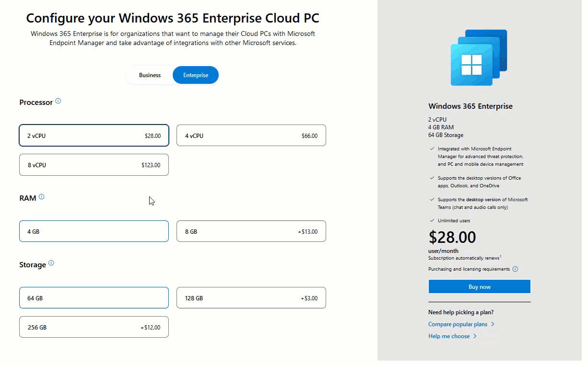The image size is (588, 365).
Task: Pick the 64 GB storage option
Action: click(x=94, y=298)
